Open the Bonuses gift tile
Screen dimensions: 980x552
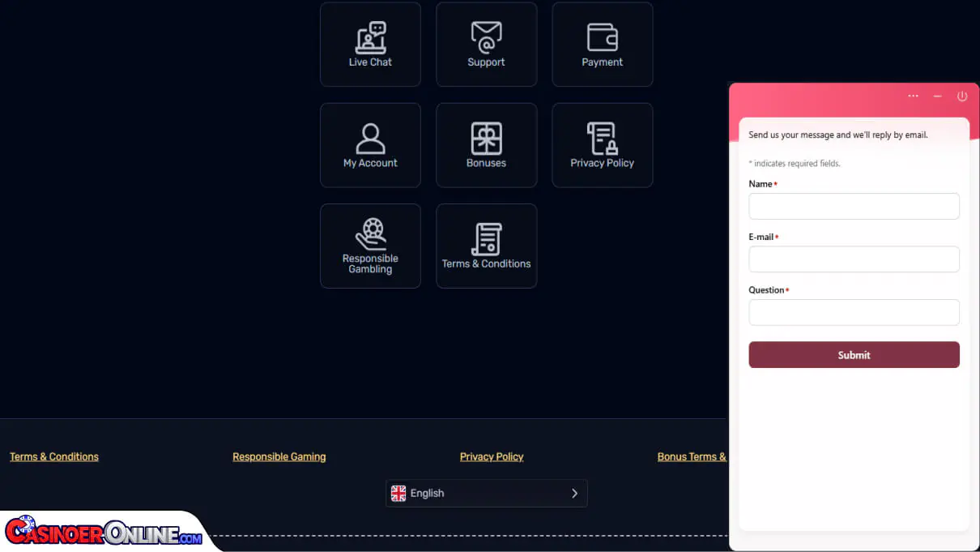pos(486,145)
